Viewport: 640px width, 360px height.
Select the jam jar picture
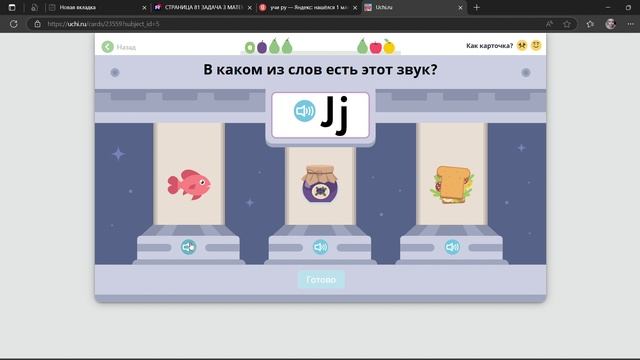pos(320,184)
